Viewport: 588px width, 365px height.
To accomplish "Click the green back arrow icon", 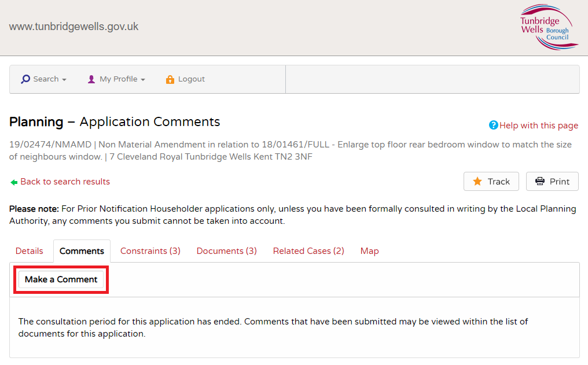I will (13, 181).
